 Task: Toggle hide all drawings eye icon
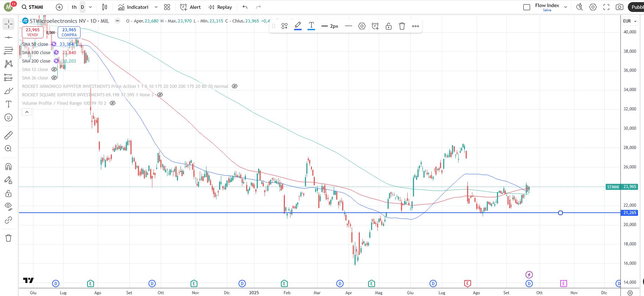[x=8, y=207]
